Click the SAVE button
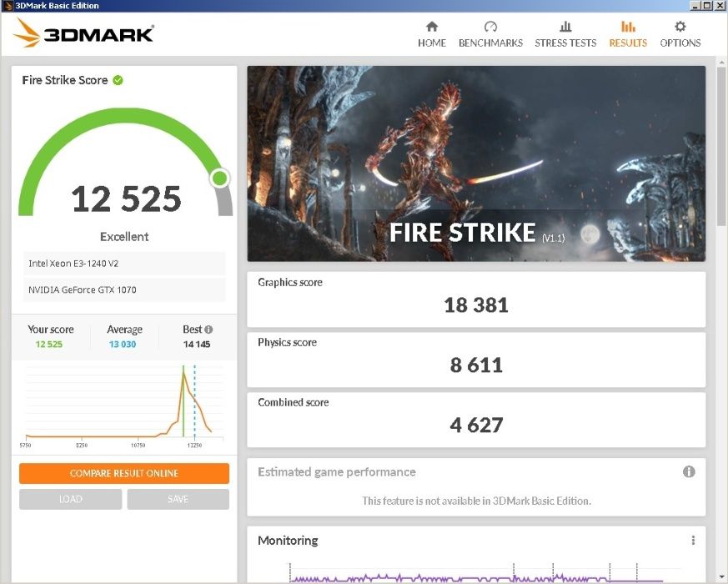 (x=178, y=499)
